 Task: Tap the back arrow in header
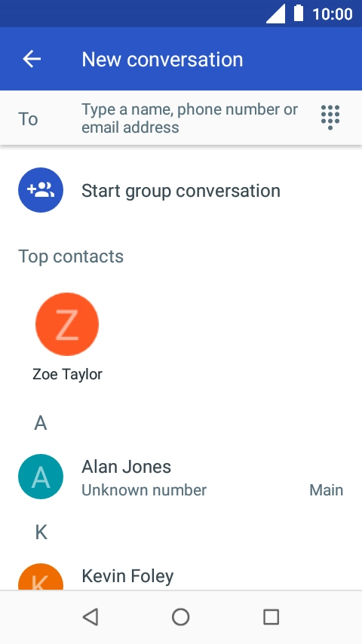(32, 59)
